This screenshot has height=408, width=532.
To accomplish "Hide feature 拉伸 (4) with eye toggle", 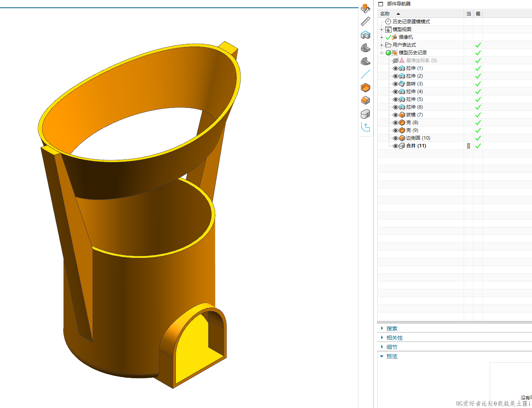I will [x=395, y=92].
